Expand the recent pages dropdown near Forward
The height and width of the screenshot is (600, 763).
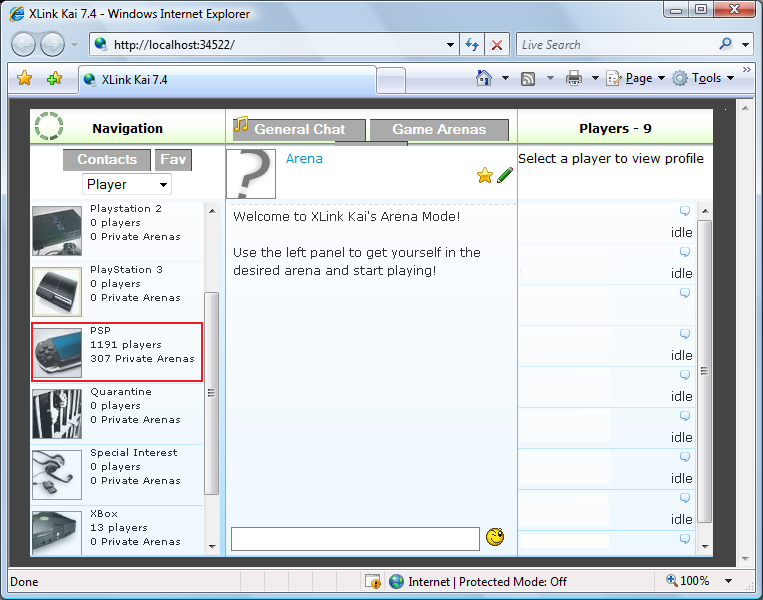coord(74,45)
